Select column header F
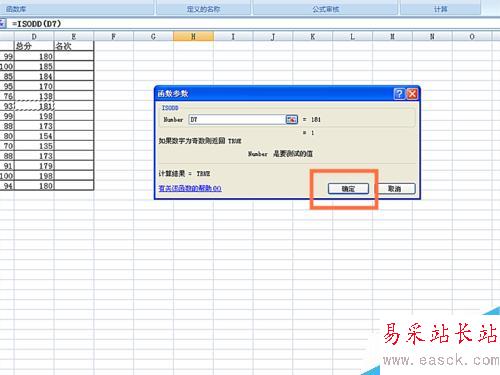Viewport: 500px width, 375px height. coord(114,37)
